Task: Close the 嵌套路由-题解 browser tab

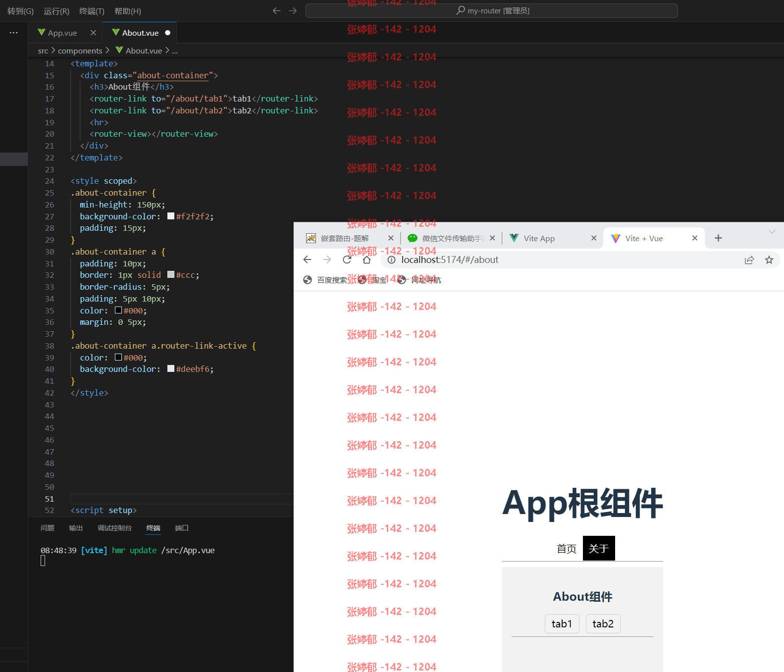Action: (x=391, y=238)
